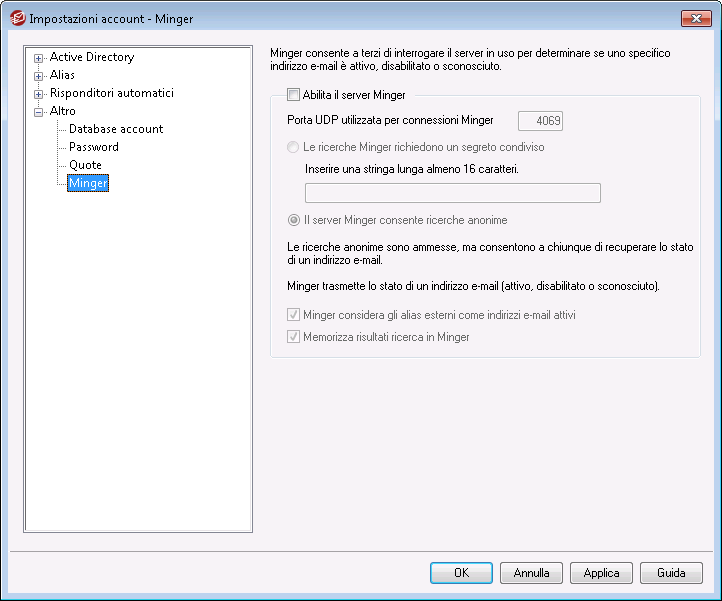Click the MDaemon icon in the title bar

coord(17,18)
